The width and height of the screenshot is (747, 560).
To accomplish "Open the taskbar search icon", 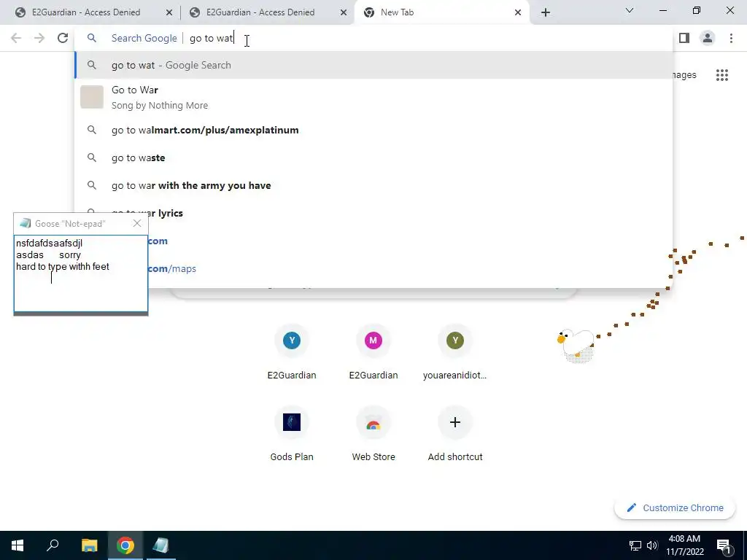I will (53, 545).
